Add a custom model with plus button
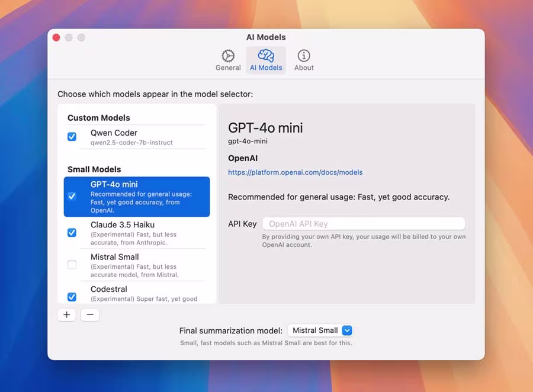This screenshot has height=392, width=533. (x=66, y=315)
